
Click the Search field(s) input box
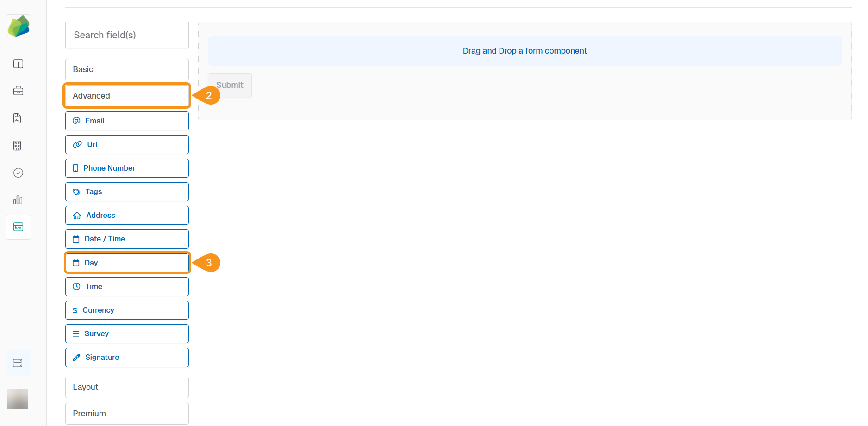pos(126,35)
